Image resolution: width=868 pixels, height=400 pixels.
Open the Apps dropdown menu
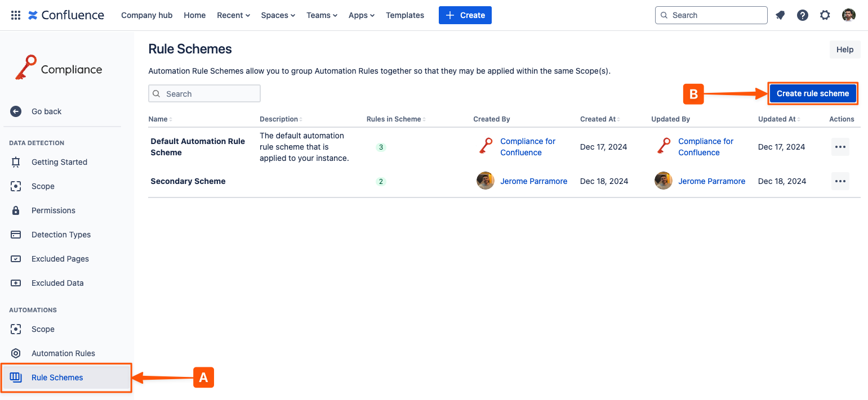pyautogui.click(x=361, y=15)
